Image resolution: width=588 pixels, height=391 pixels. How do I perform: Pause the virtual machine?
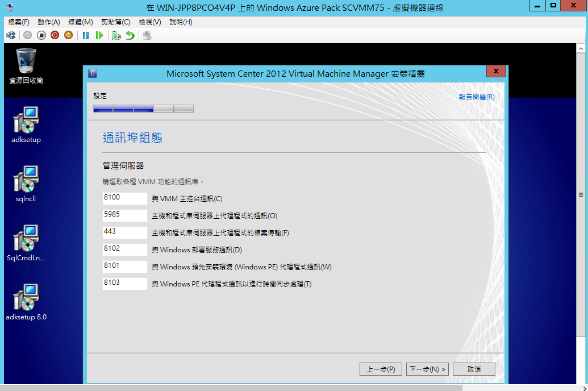(x=86, y=35)
